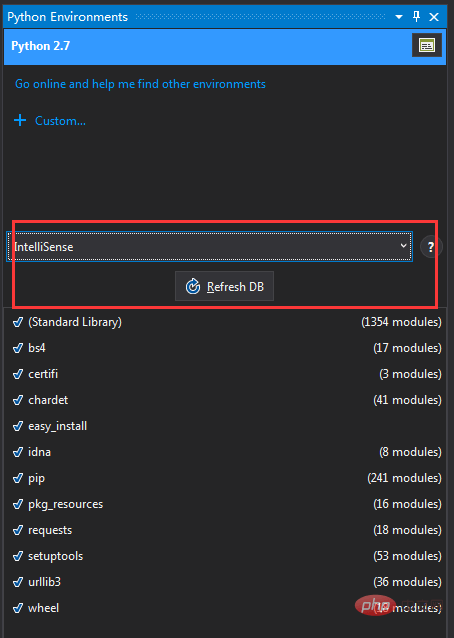
Task: Pin the Python Environments panel
Action: coord(416,17)
